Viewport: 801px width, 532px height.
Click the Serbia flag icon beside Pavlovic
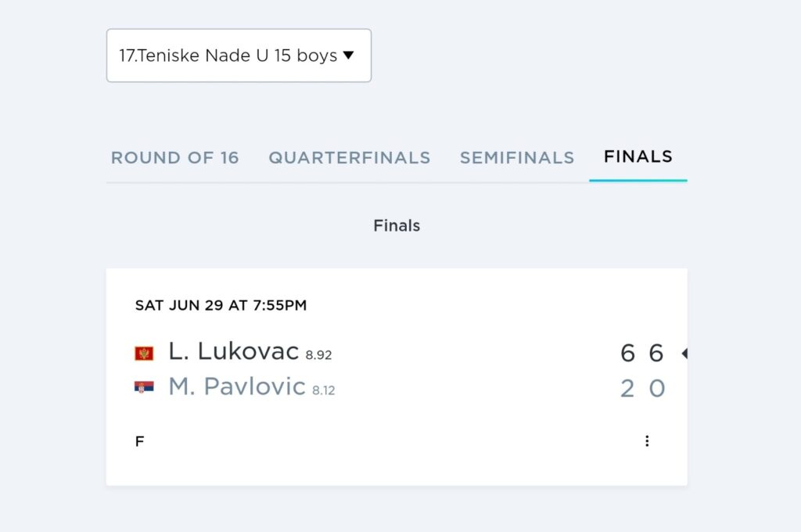tap(144, 386)
